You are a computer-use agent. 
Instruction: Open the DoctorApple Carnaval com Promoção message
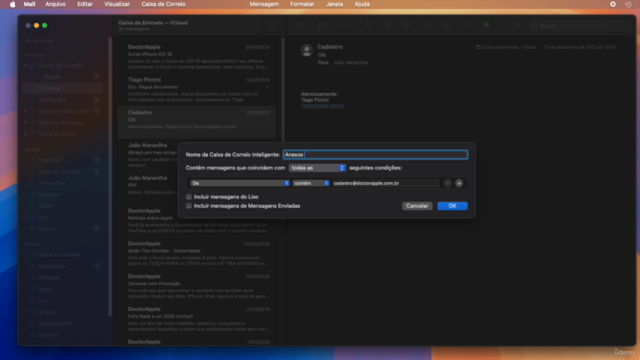[198, 286]
